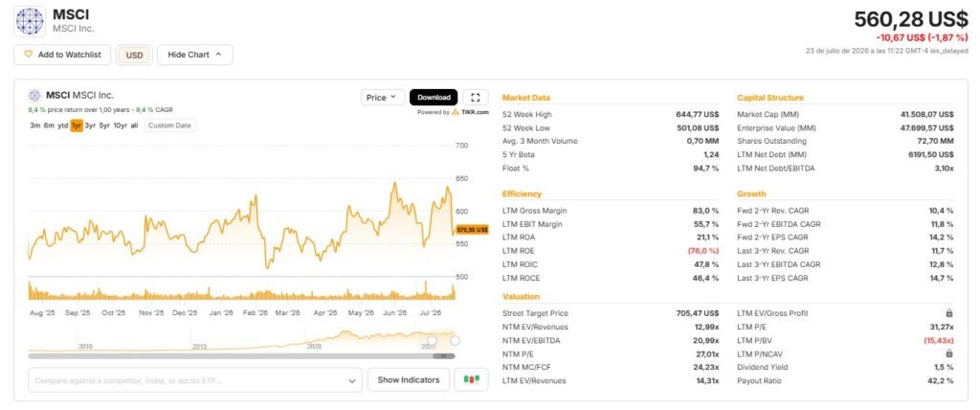Click the left handle of range navigator

point(432,340)
